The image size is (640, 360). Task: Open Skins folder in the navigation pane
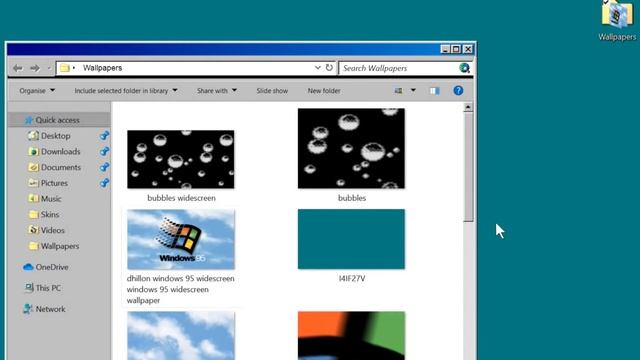click(50, 214)
